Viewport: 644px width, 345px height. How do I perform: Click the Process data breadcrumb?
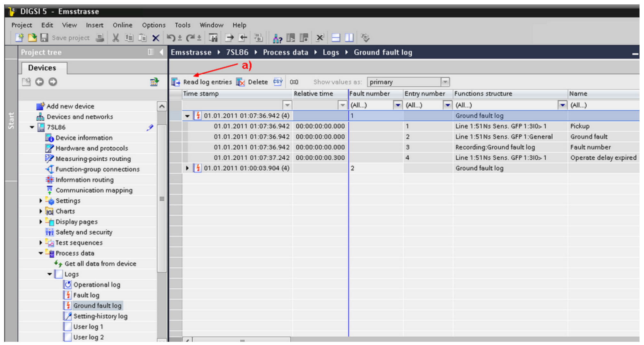click(285, 52)
